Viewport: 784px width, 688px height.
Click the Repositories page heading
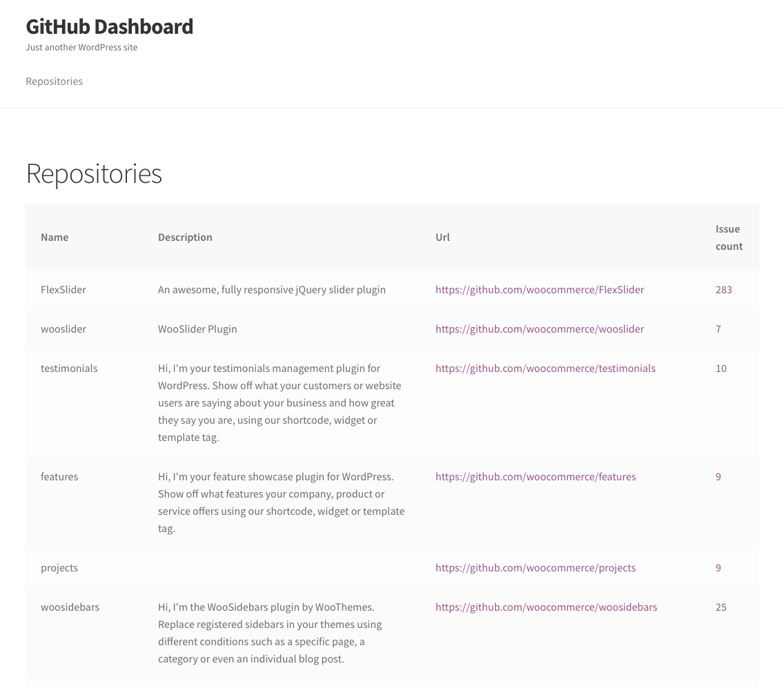pyautogui.click(x=94, y=173)
